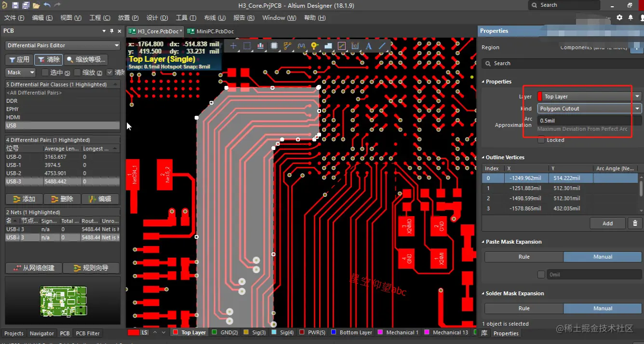The width and height of the screenshot is (644, 344).
Task: Select the place via tool
Action: [x=315, y=46]
